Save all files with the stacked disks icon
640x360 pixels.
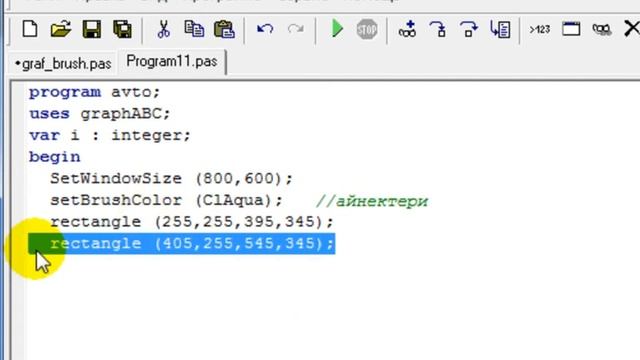(122, 29)
